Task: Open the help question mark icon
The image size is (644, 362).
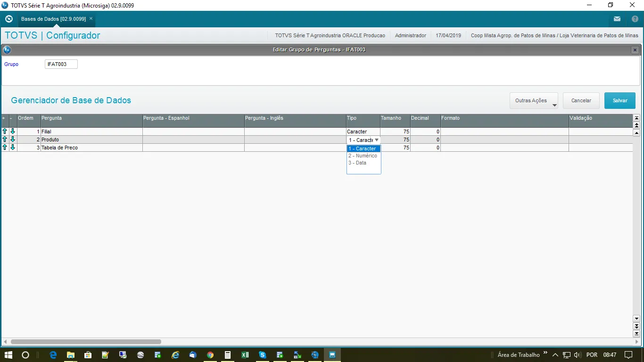Action: (635, 19)
